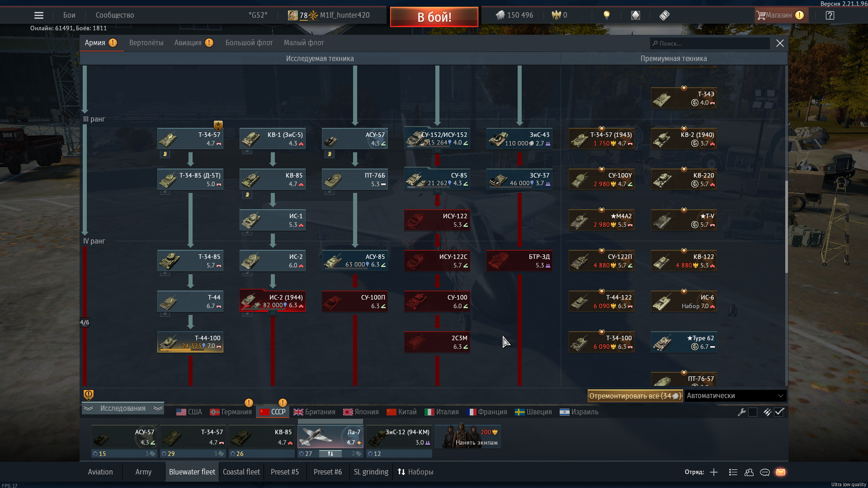Toggle the empty checkbox next to wrench
This screenshot has height=488, width=868.
[x=753, y=412]
